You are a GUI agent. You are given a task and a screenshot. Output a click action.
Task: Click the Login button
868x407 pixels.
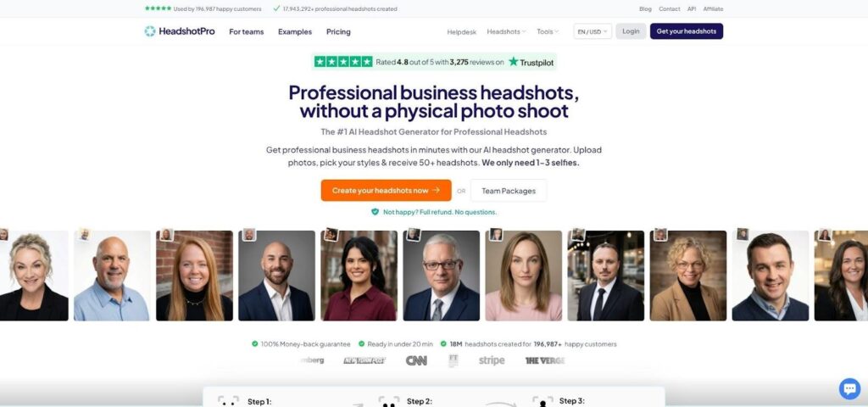[x=631, y=31]
